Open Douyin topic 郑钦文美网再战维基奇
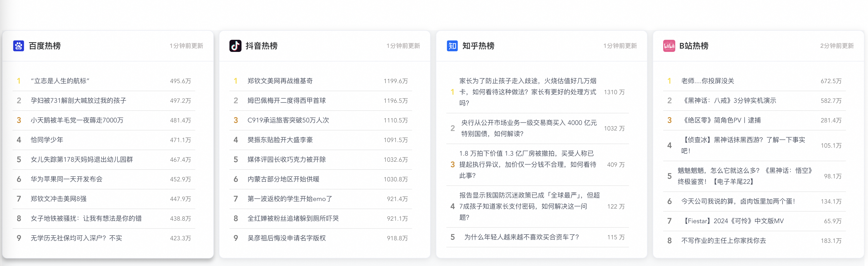 [x=280, y=81]
